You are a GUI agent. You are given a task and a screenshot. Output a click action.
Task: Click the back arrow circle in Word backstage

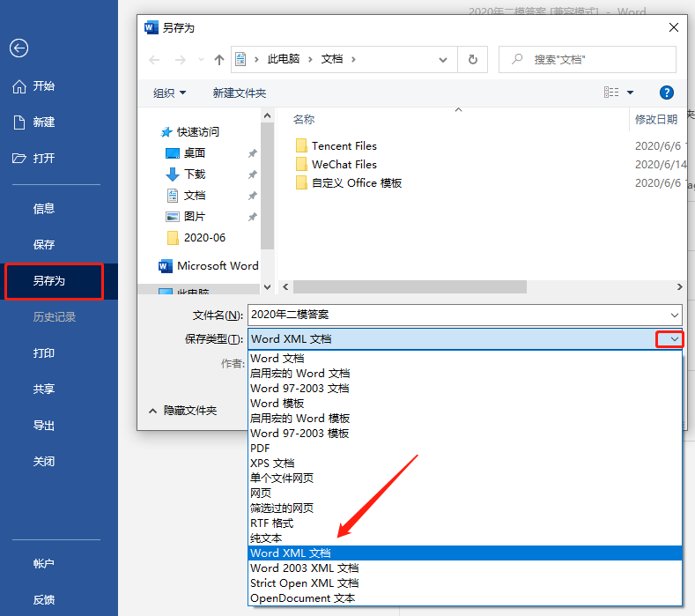[19, 48]
